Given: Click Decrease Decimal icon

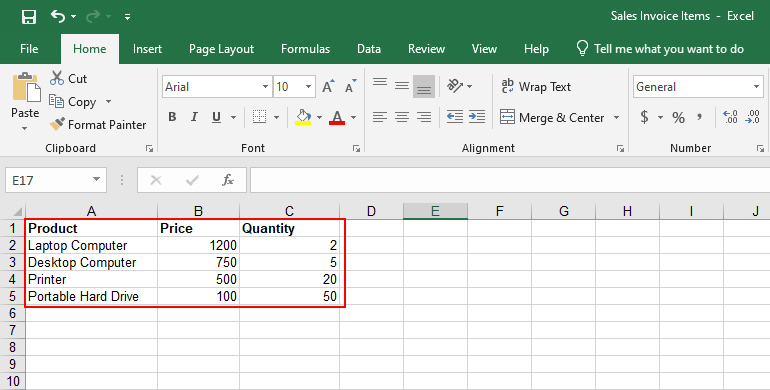Looking at the screenshot, I should [752, 117].
